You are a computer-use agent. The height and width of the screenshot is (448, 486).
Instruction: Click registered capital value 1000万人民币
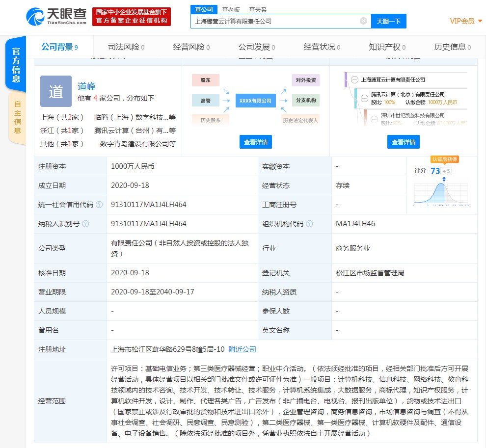(x=133, y=166)
